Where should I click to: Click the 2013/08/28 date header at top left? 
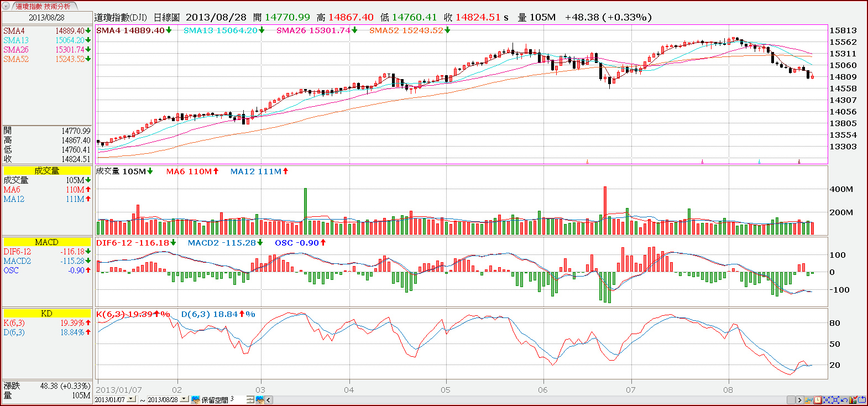(46, 17)
